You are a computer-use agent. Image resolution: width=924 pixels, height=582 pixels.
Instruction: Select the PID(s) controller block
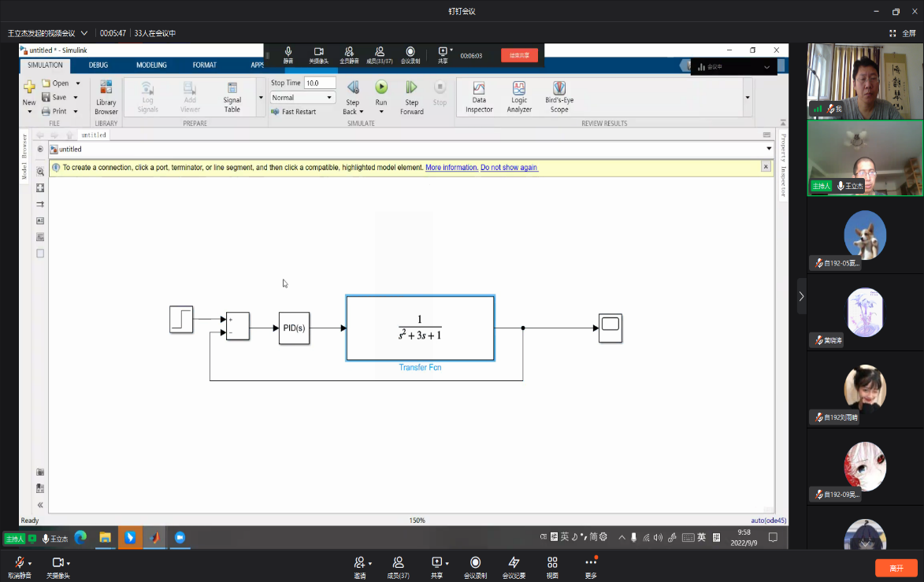(294, 328)
